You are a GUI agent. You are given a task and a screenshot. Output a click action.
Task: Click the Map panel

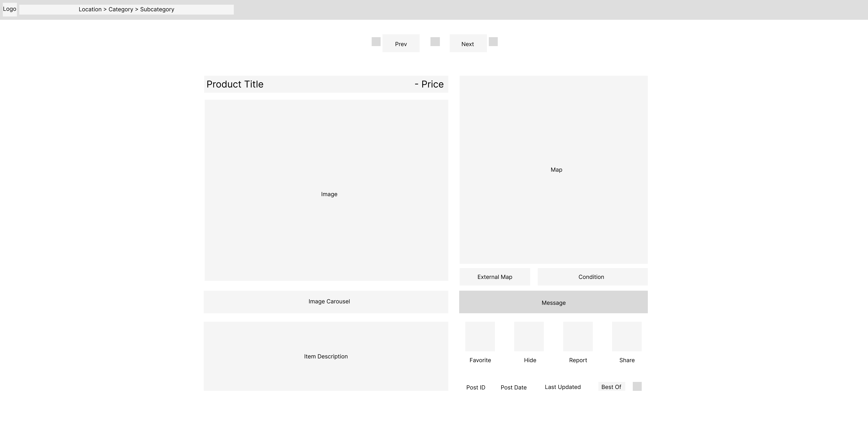[553, 170]
